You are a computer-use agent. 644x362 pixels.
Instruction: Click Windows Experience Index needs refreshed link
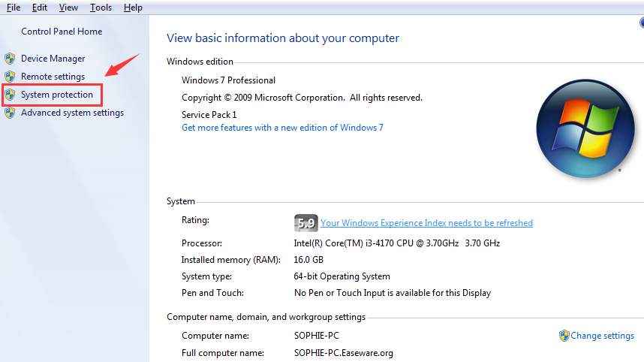tap(427, 223)
